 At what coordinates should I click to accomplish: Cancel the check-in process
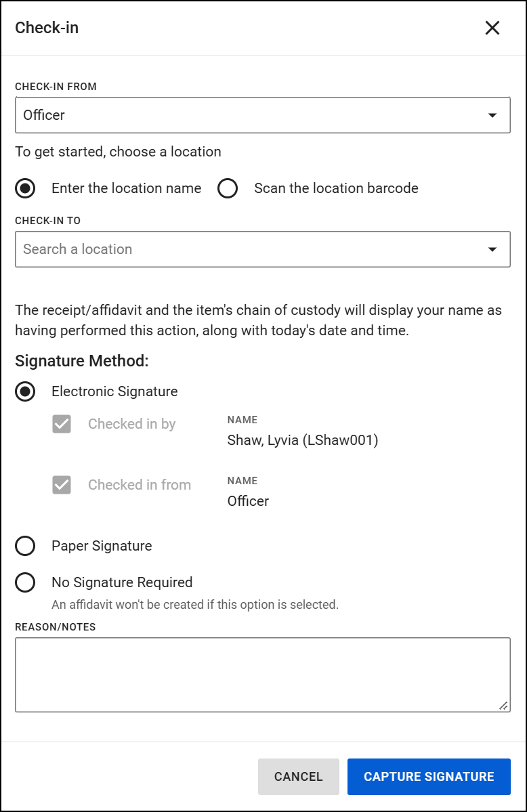(x=298, y=776)
